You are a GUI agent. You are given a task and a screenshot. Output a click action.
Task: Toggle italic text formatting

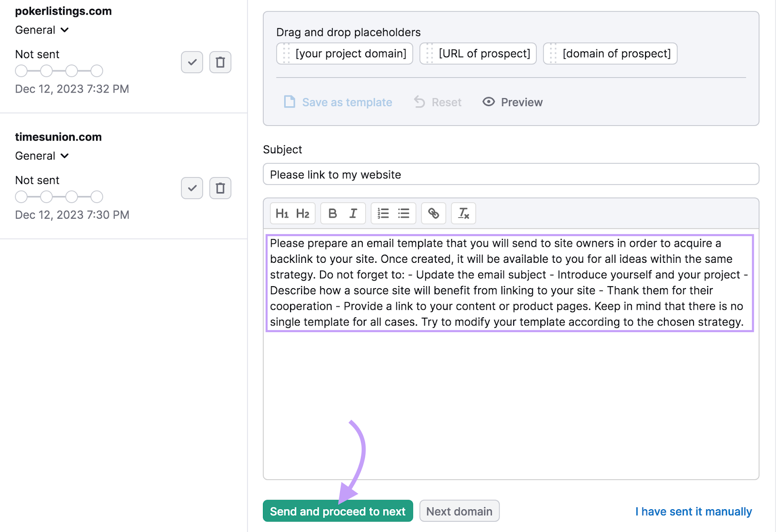[353, 213]
